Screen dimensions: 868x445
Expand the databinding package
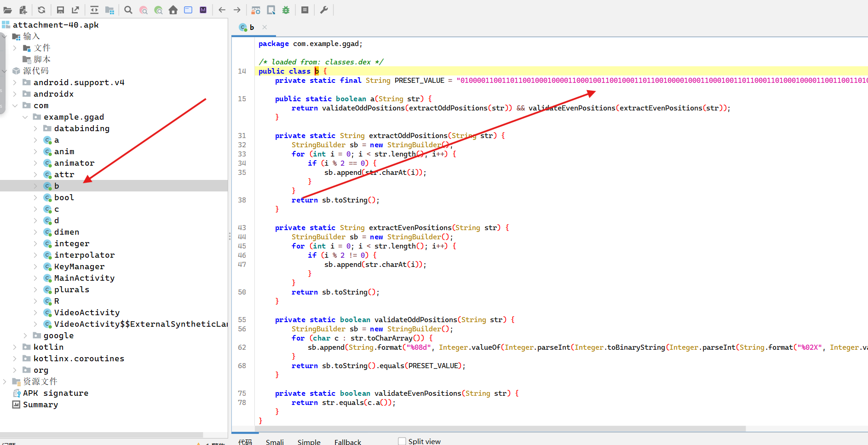35,128
